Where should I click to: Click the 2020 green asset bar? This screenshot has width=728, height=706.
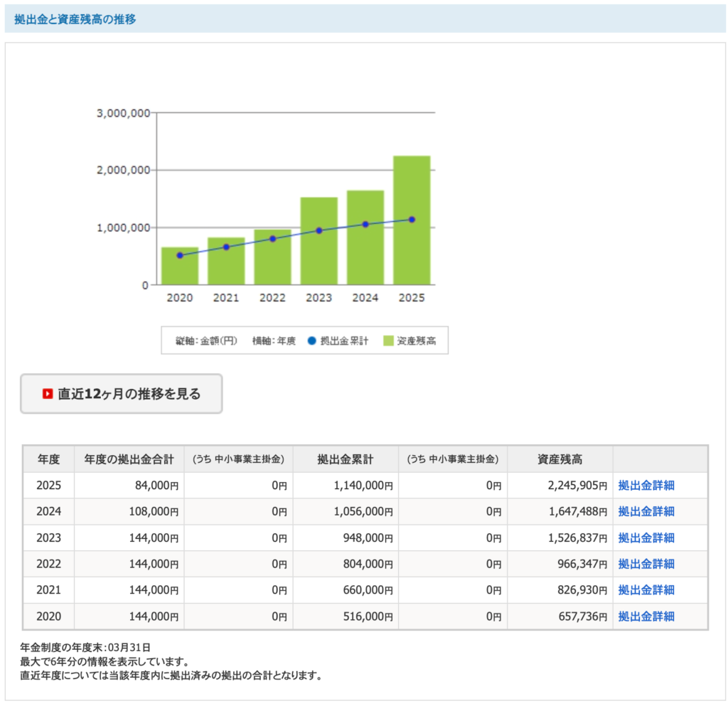180,272
